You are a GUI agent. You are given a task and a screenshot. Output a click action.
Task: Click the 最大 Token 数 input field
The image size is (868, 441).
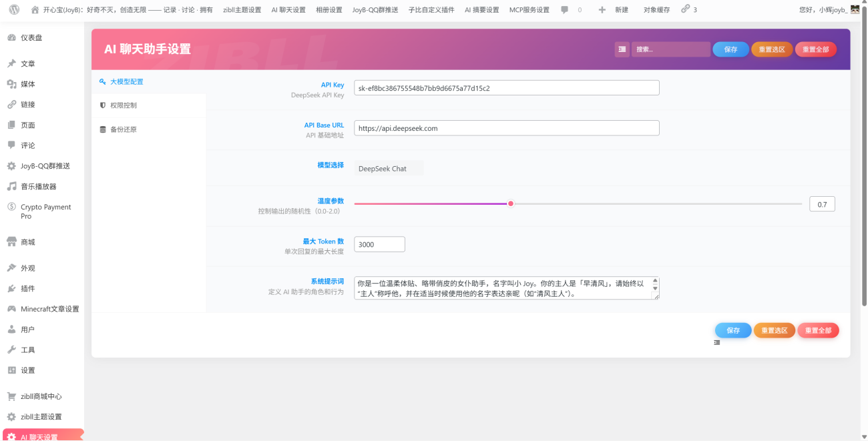379,245
